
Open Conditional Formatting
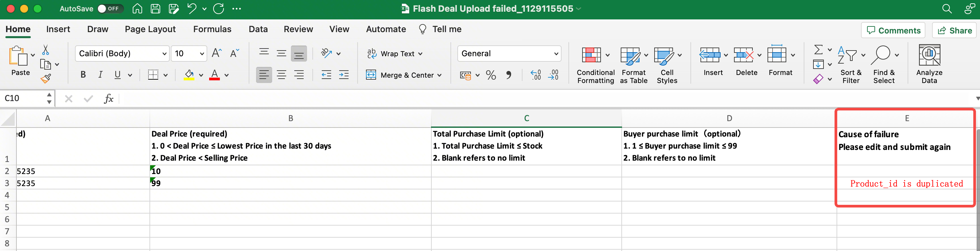coord(595,64)
